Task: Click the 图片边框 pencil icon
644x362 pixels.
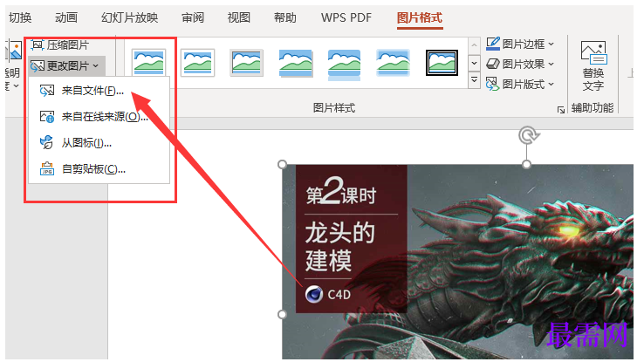Action: coord(493,44)
